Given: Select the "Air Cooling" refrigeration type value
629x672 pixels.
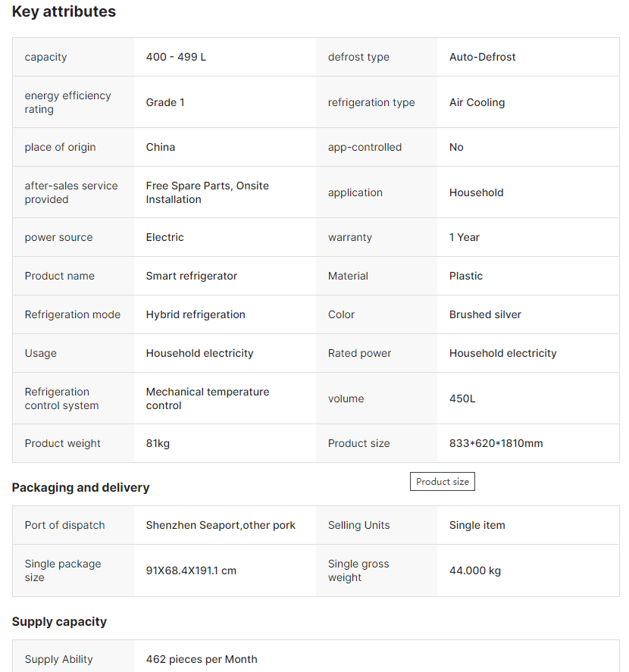Looking at the screenshot, I should pyautogui.click(x=477, y=102).
